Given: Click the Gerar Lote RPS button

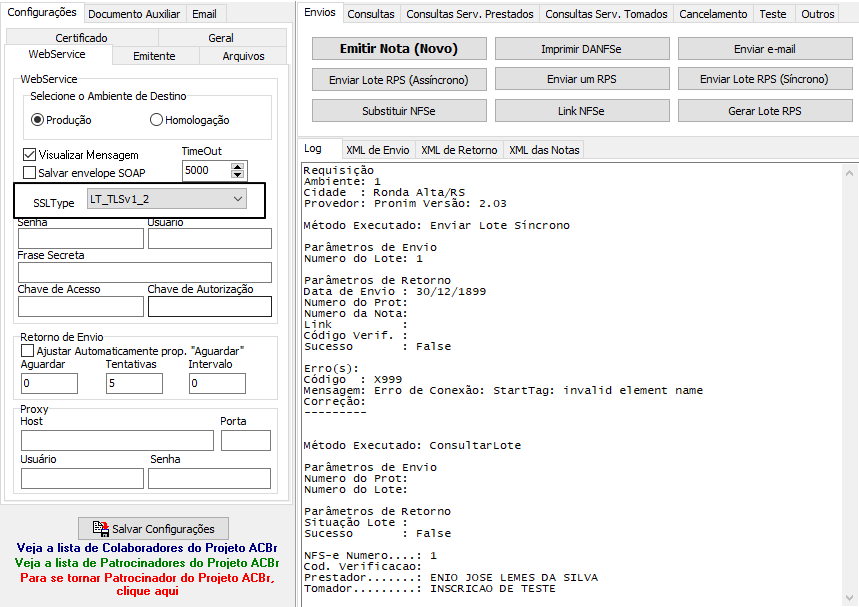Looking at the screenshot, I should (x=765, y=111).
